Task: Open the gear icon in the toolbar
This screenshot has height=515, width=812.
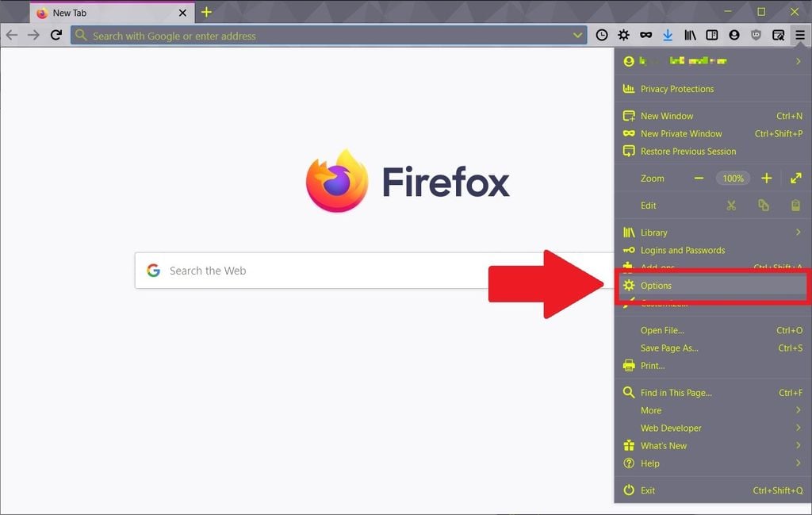Action: tap(623, 35)
